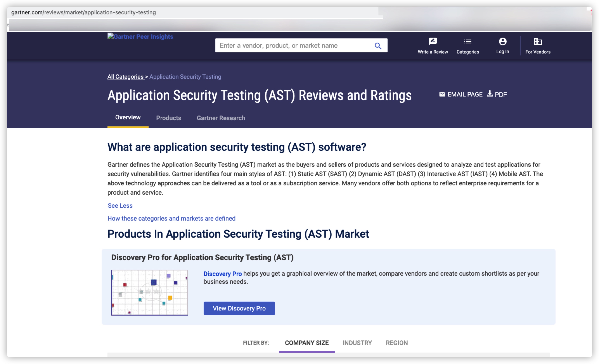Click the PDF download icon
Image resolution: width=599 pixels, height=364 pixels.
click(x=490, y=94)
